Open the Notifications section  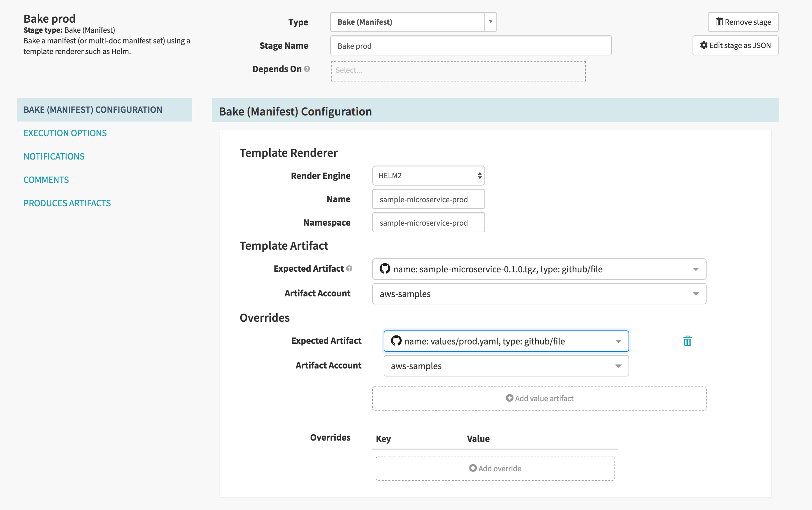click(54, 157)
